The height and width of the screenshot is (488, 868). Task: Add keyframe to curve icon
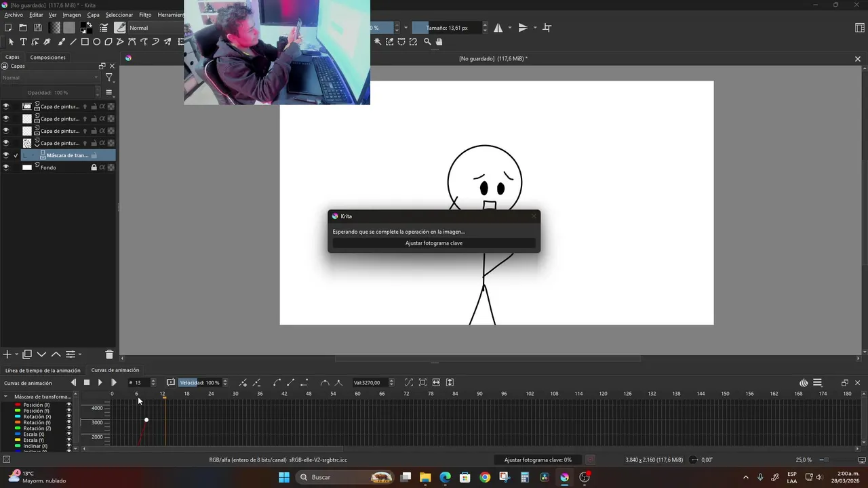(x=243, y=383)
